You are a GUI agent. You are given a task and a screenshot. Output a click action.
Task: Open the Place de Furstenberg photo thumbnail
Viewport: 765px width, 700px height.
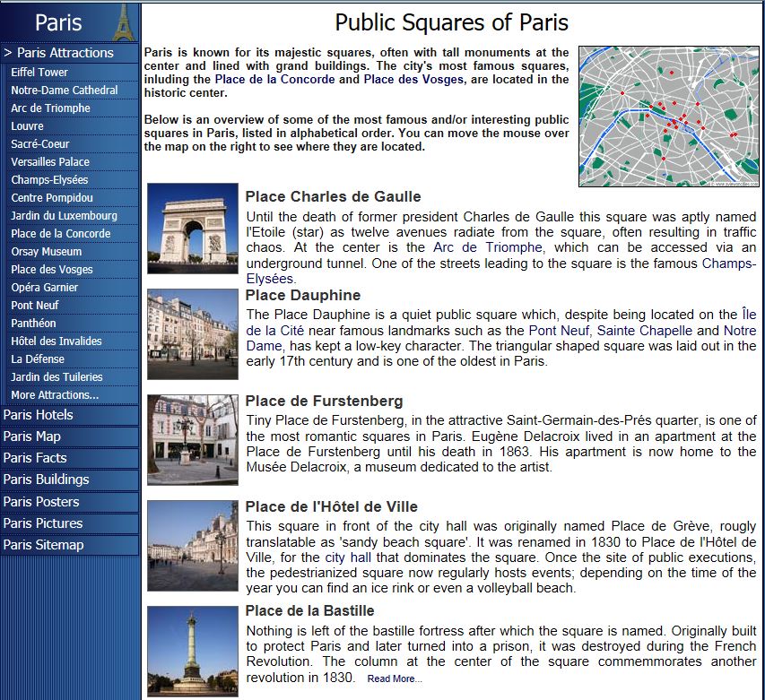[193, 440]
